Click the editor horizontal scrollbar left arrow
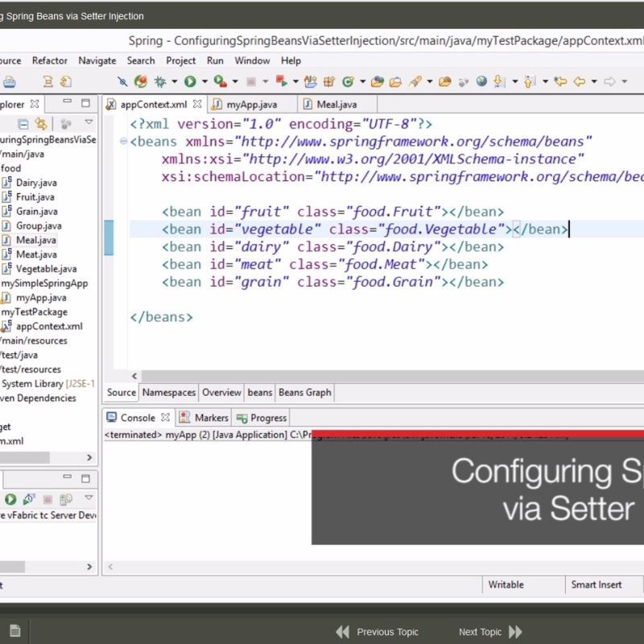644x644 pixels. click(x=134, y=376)
